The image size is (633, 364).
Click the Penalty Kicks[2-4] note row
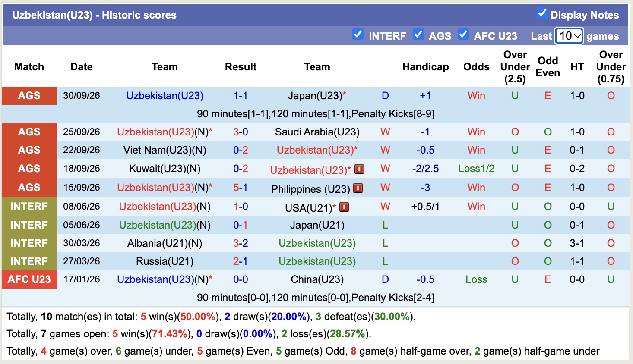(x=316, y=298)
